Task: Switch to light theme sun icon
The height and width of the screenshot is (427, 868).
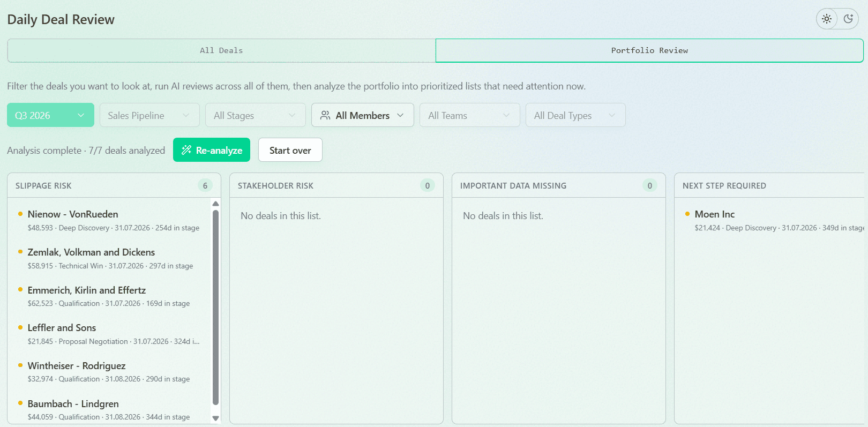Action: coord(827,19)
